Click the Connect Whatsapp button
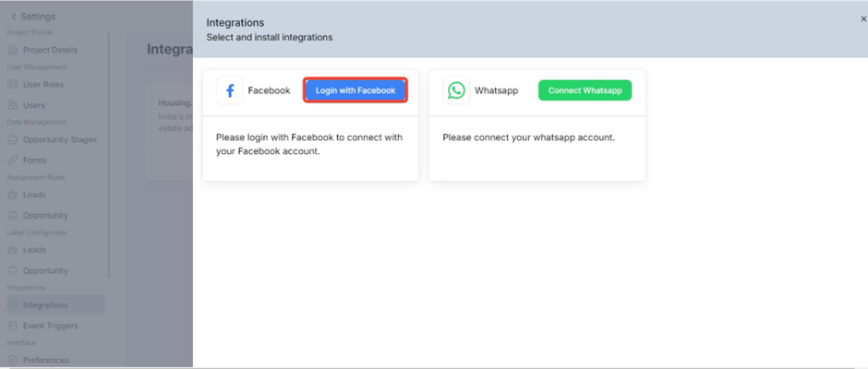 585,90
